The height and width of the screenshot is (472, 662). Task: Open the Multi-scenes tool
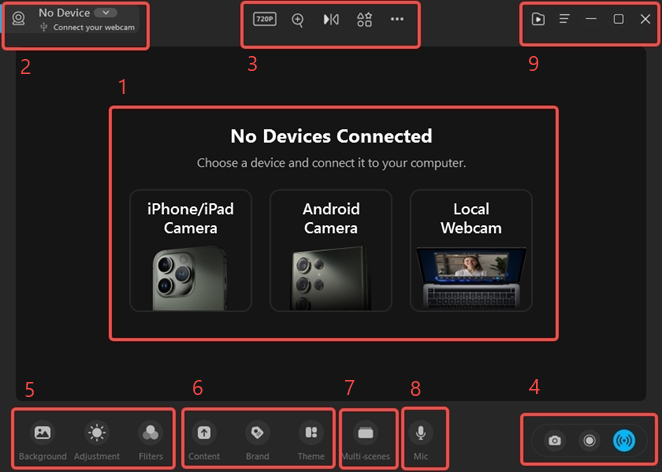pyautogui.click(x=366, y=440)
